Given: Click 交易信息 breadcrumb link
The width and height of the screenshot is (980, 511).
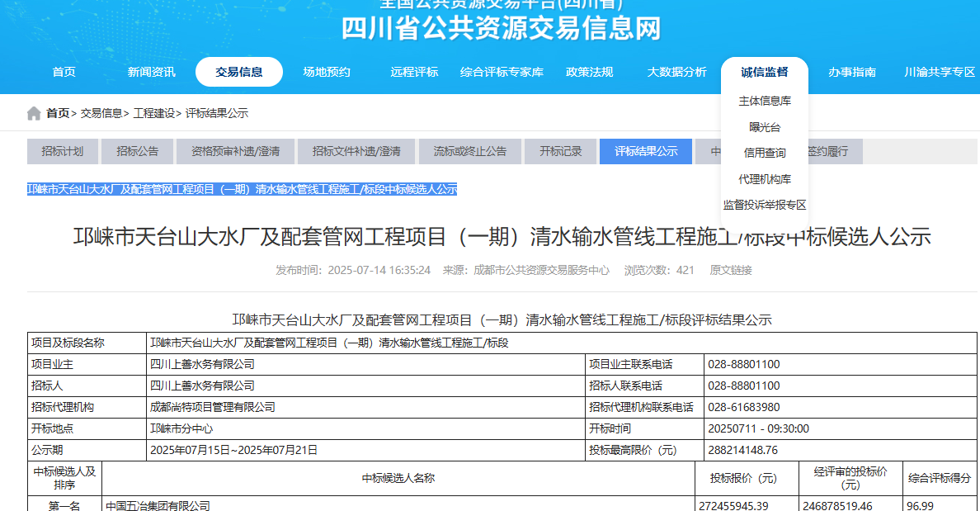Looking at the screenshot, I should click(x=101, y=113).
